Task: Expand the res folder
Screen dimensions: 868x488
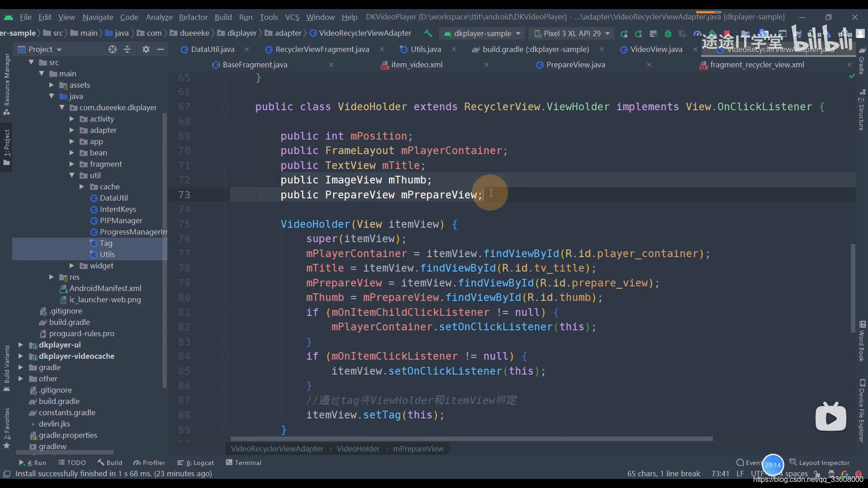Action: tap(52, 277)
